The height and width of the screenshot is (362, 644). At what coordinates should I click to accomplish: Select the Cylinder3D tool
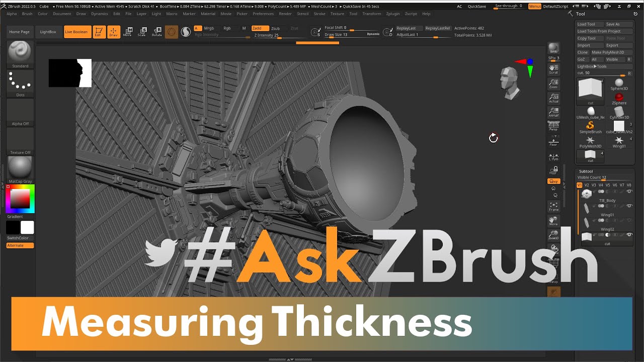[x=619, y=113]
